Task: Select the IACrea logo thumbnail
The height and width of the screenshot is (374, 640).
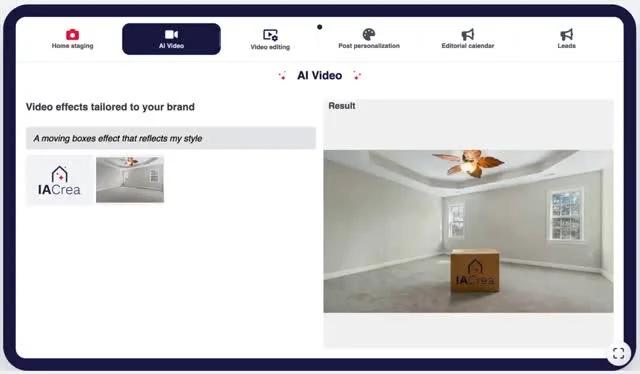Action: [60, 180]
